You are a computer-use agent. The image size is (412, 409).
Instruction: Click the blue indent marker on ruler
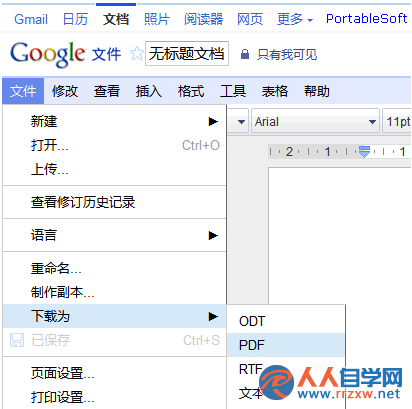click(364, 152)
